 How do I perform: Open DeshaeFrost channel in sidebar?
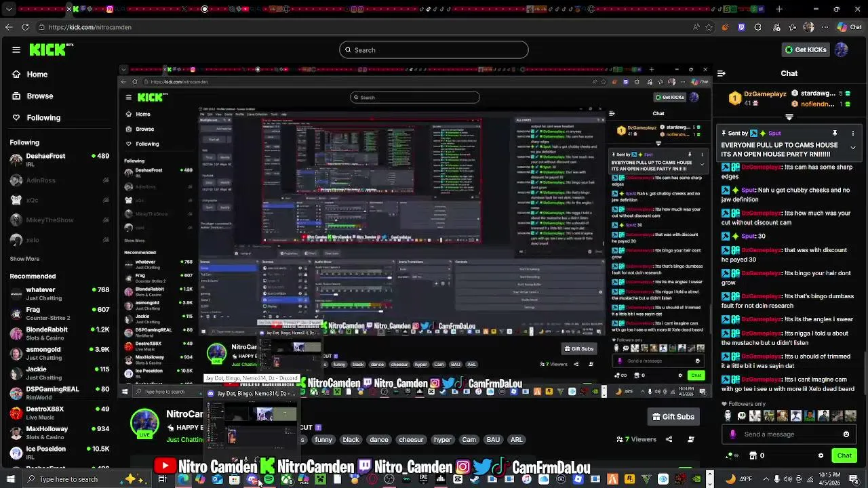coord(60,160)
